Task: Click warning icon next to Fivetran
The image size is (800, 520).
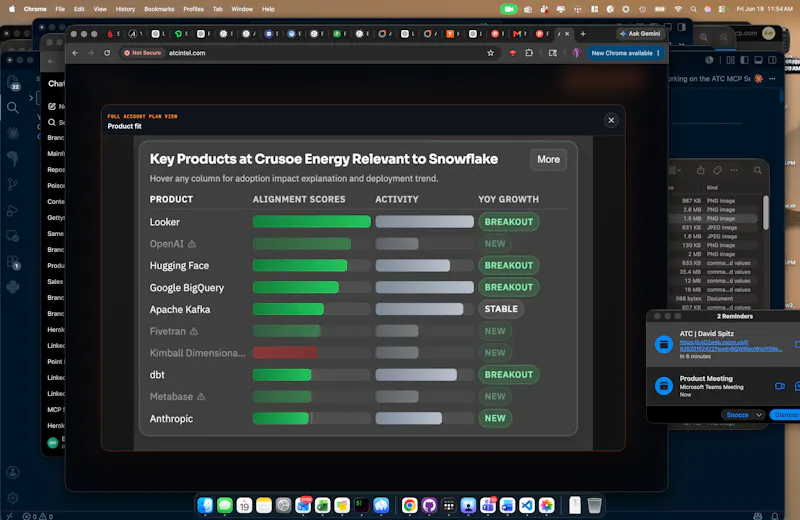Action: coord(194,331)
